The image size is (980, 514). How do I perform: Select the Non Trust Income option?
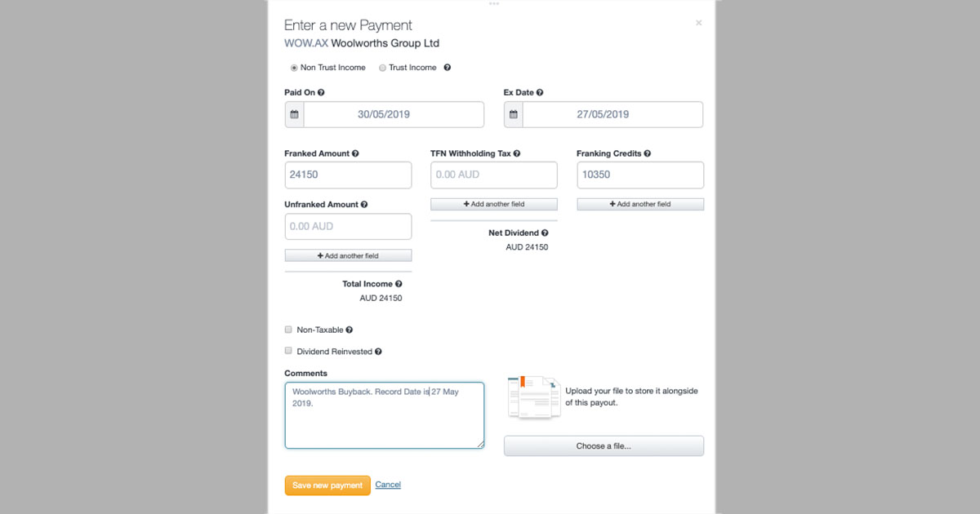pos(294,68)
